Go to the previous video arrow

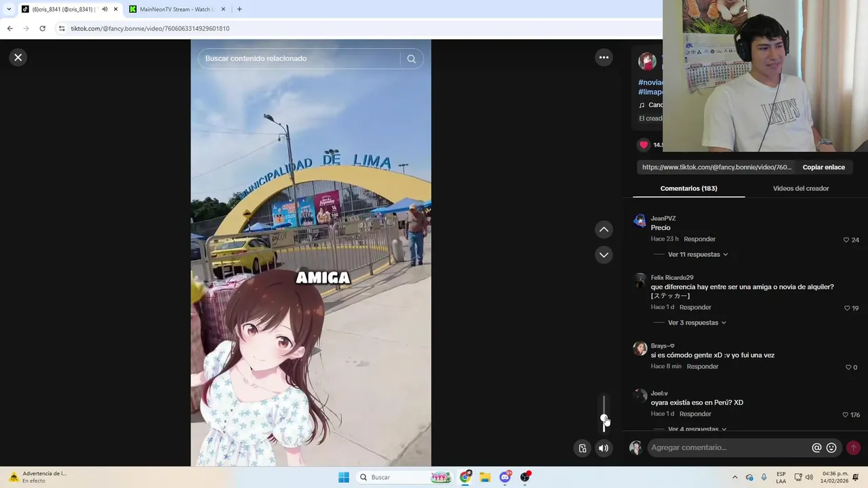604,230
